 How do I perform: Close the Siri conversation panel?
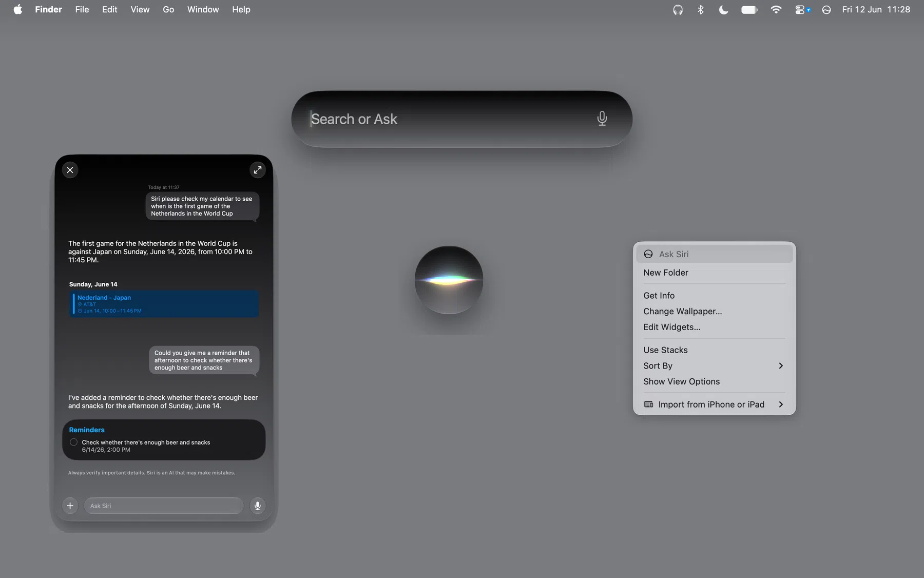coord(70,170)
